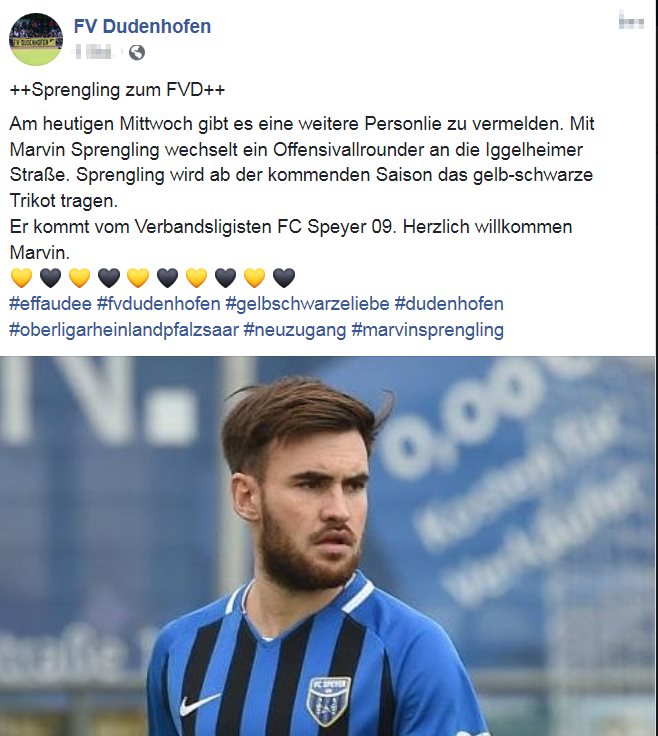The height and width of the screenshot is (736, 658).
Task: Open the #dudenhofen hashtag
Action: pos(449,304)
